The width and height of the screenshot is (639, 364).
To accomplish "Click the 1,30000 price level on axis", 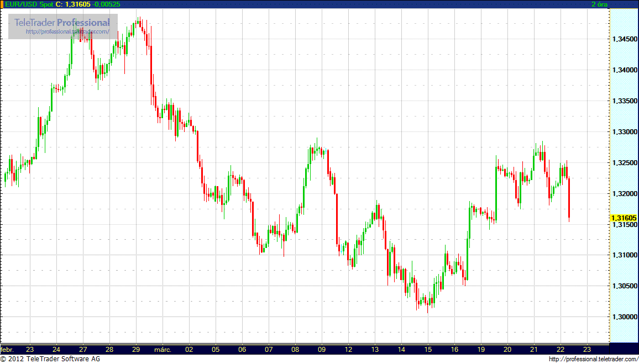I will [624, 317].
